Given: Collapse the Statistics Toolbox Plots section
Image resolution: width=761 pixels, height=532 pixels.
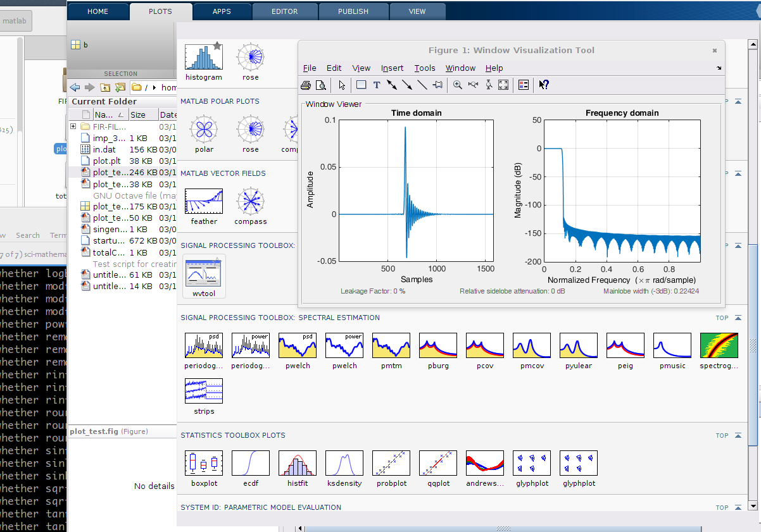Looking at the screenshot, I should pos(738,436).
